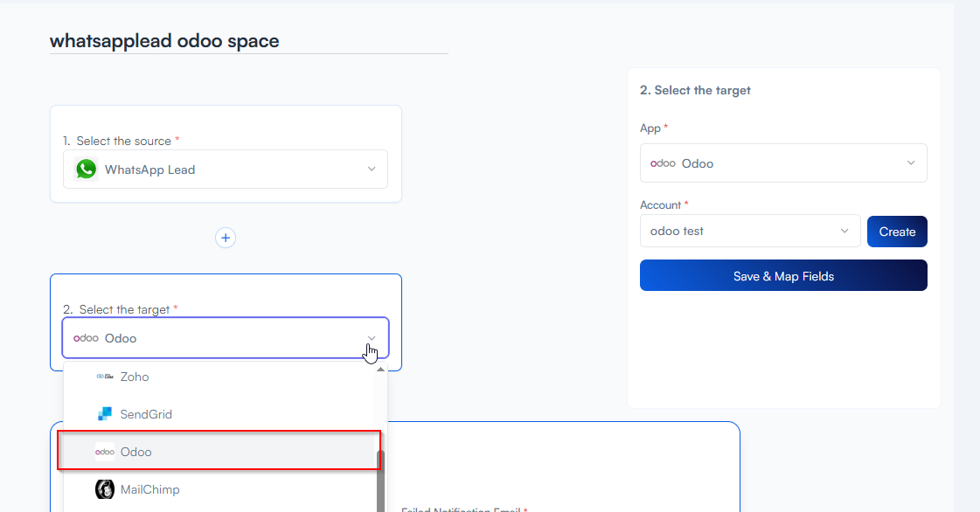
Task: Click the SendGrid icon in dropdown list
Action: point(105,414)
